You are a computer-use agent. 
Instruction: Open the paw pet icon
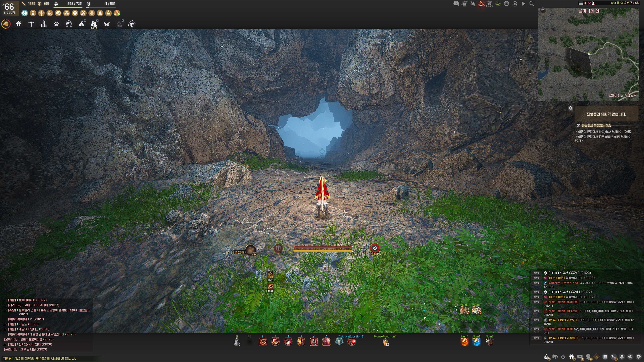[56, 24]
